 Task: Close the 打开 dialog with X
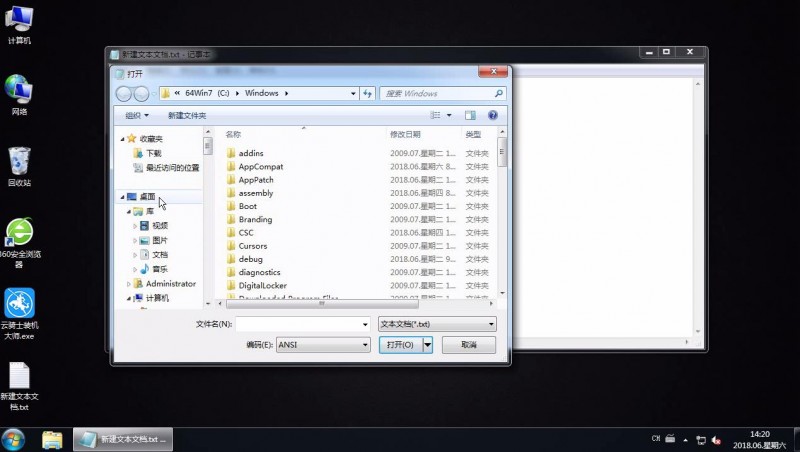click(x=493, y=71)
